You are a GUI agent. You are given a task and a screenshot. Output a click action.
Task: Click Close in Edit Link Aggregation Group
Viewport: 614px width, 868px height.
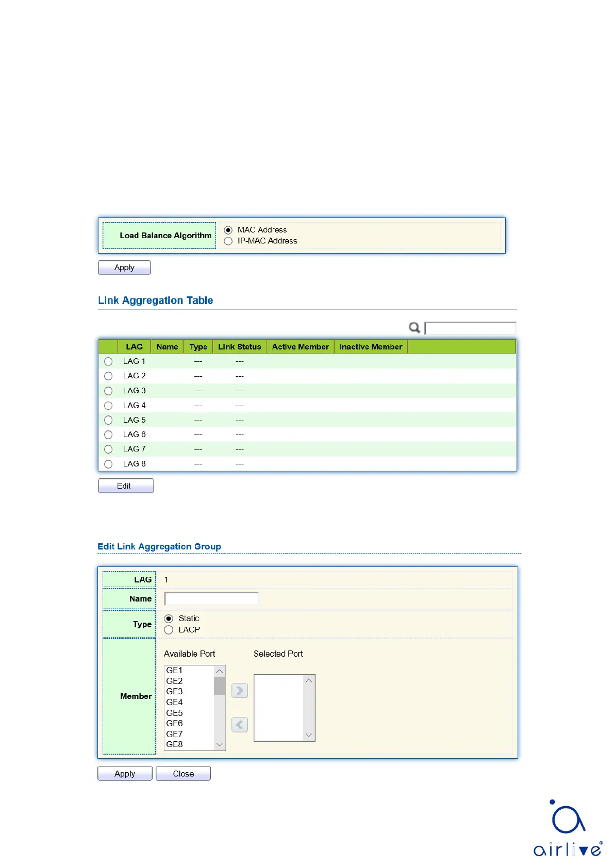pos(183,774)
